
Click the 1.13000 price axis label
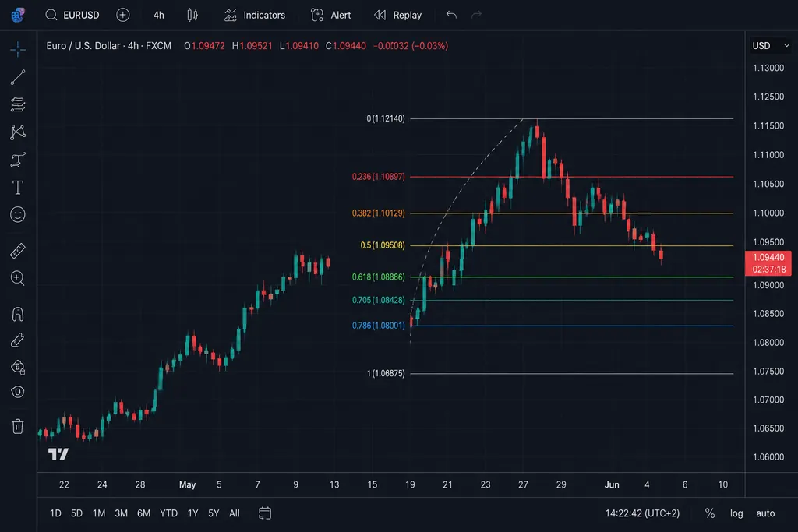pos(768,68)
